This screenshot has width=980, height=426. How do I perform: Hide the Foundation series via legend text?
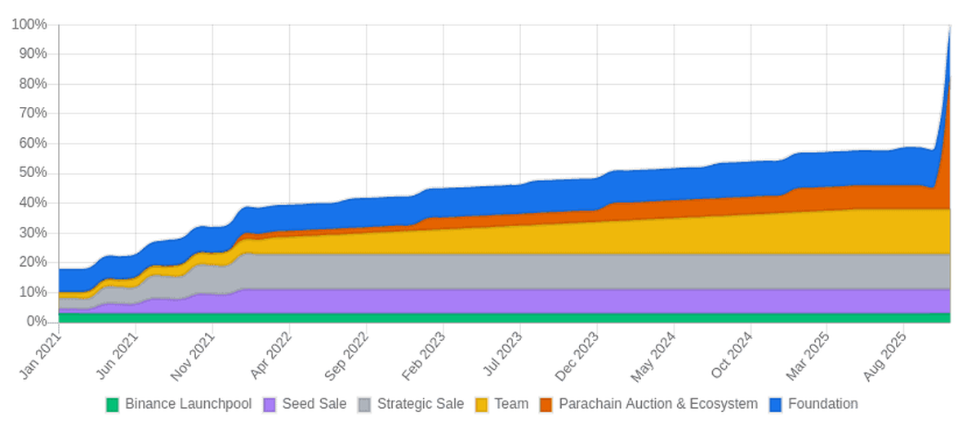tap(822, 404)
